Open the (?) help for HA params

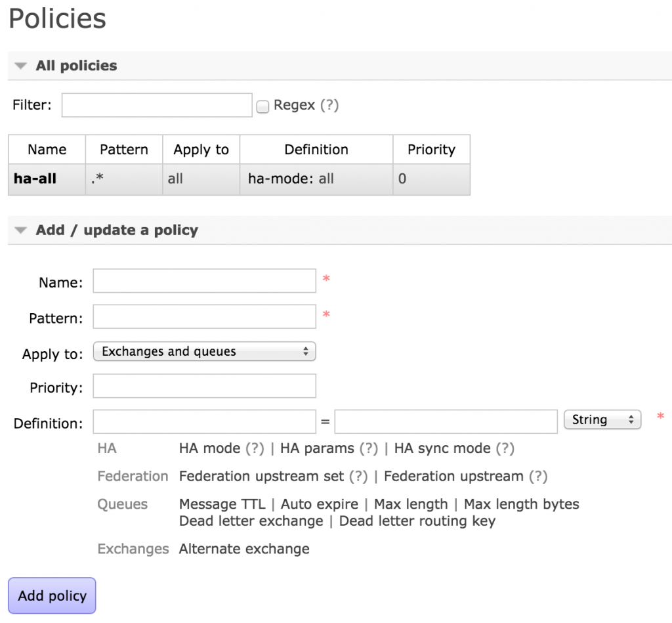click(369, 448)
